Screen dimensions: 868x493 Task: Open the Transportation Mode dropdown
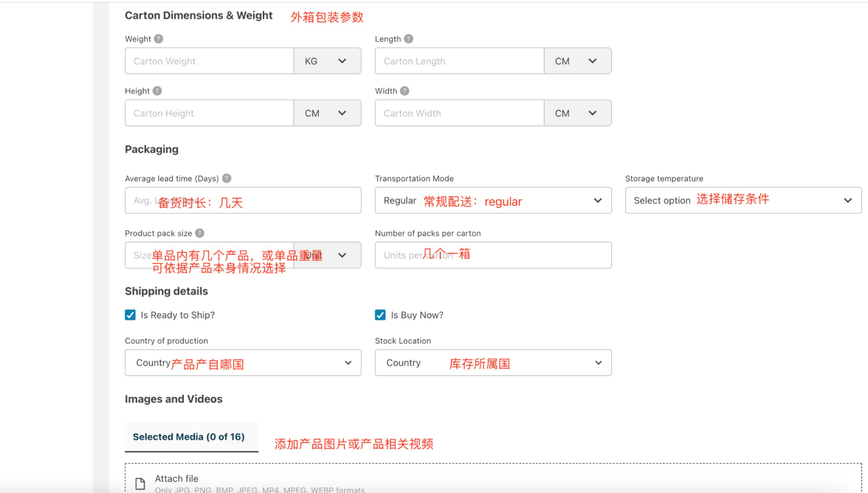[492, 200]
